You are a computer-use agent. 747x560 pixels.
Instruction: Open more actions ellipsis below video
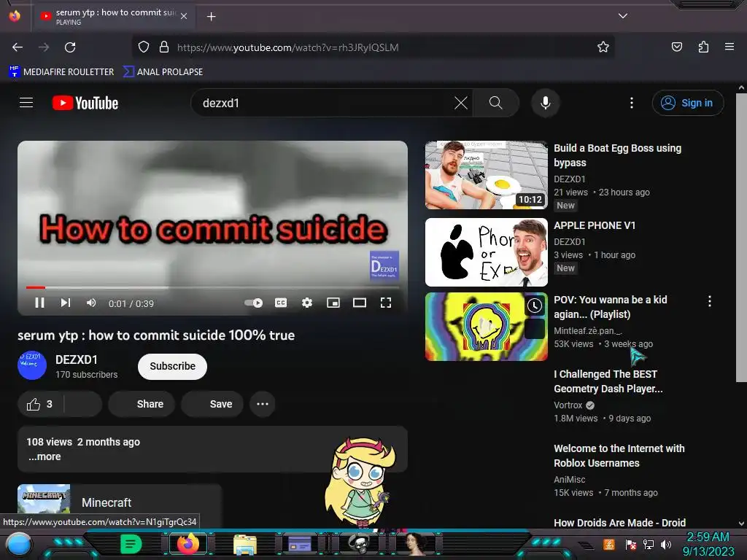coord(263,404)
